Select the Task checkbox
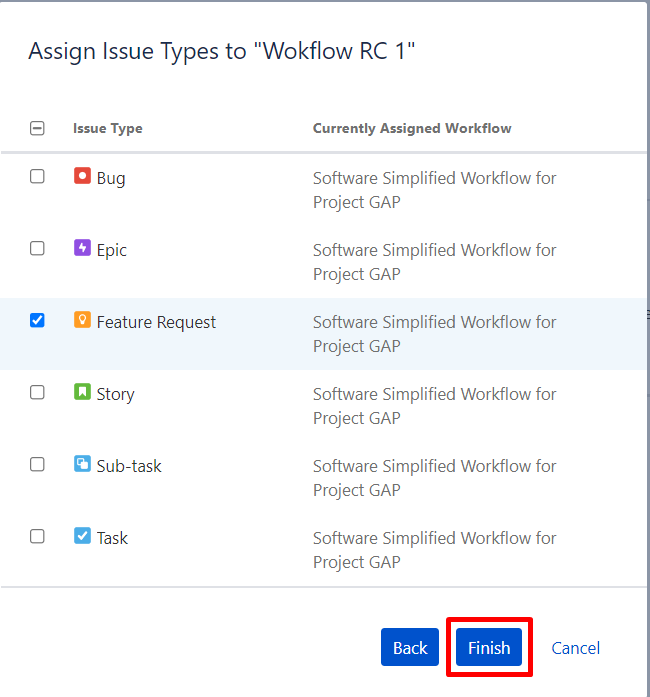This screenshot has width=650, height=697. 37,536
